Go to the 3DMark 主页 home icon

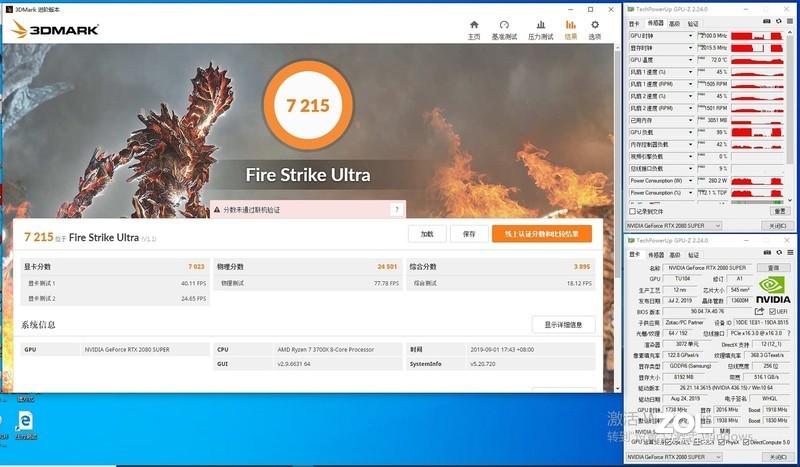click(474, 30)
